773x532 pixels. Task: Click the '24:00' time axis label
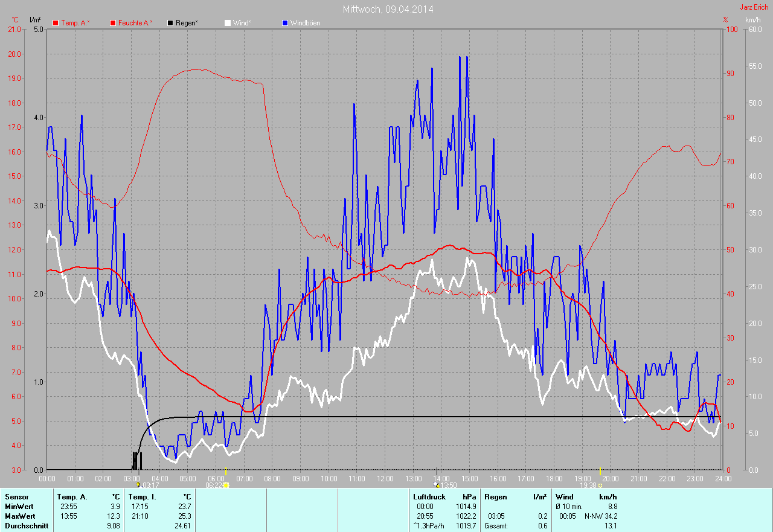pyautogui.click(x=722, y=478)
